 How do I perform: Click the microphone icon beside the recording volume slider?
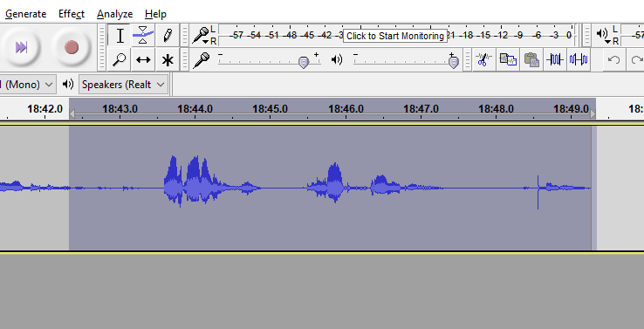(202, 60)
